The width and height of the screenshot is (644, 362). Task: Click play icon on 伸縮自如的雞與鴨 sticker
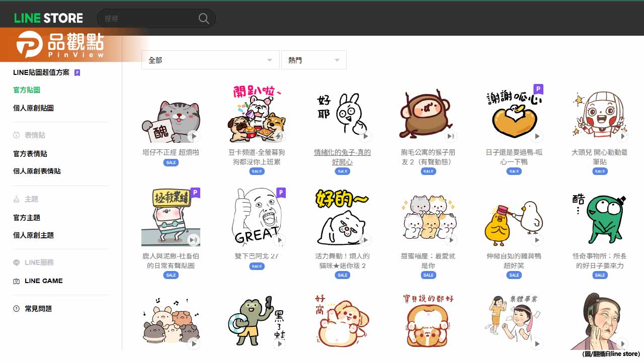coord(537,240)
